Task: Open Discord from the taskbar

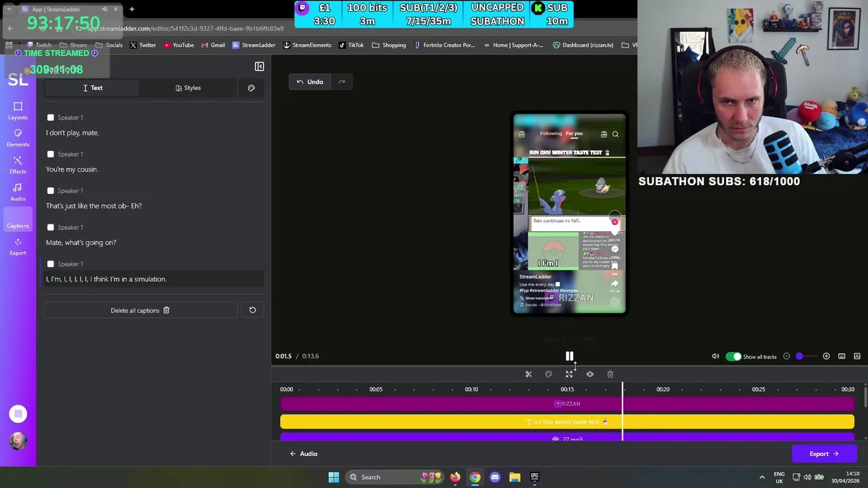Action: (x=494, y=477)
